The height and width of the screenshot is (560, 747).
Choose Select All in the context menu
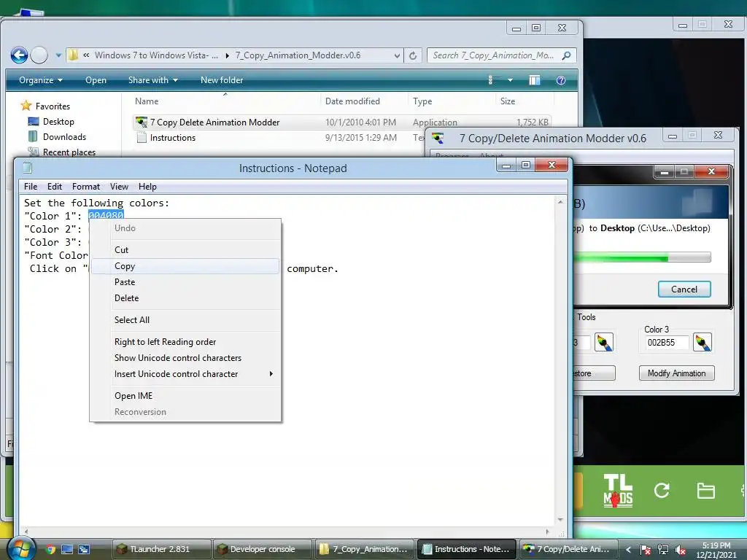[185, 320]
